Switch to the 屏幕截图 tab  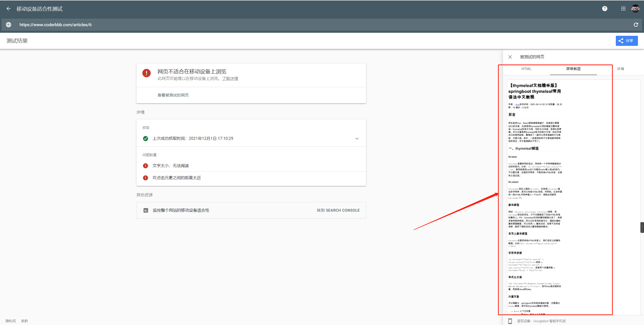coord(573,69)
